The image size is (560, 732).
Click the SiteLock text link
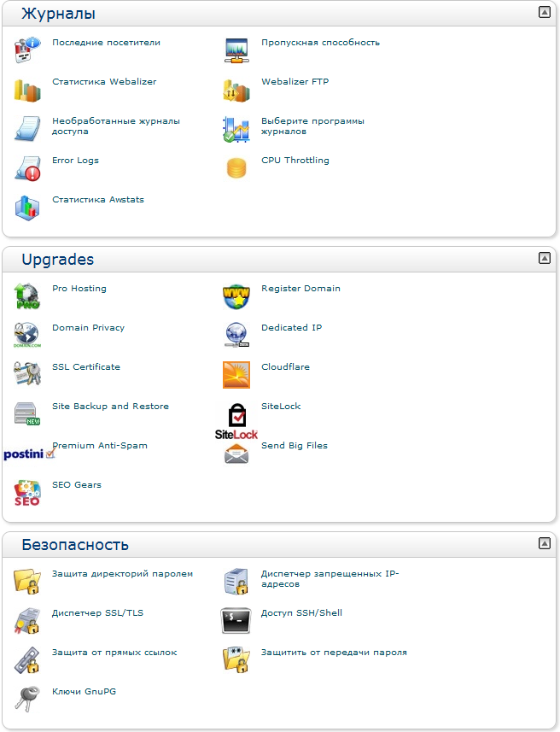(x=281, y=407)
